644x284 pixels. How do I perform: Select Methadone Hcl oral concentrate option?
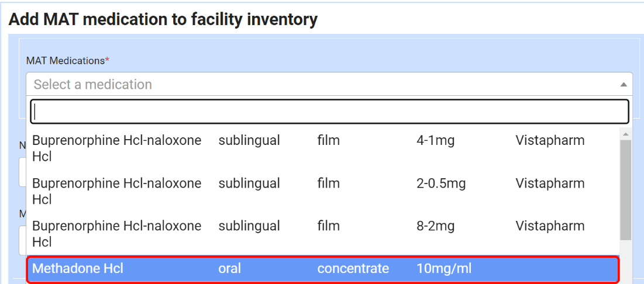point(77,269)
